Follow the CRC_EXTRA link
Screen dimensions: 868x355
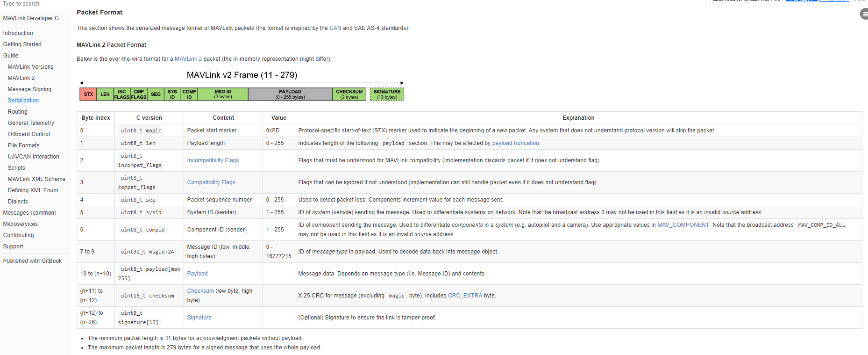465,296
